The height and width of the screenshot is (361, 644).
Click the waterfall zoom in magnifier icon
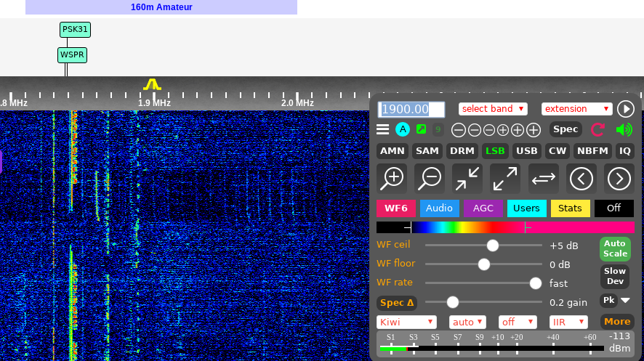(392, 178)
